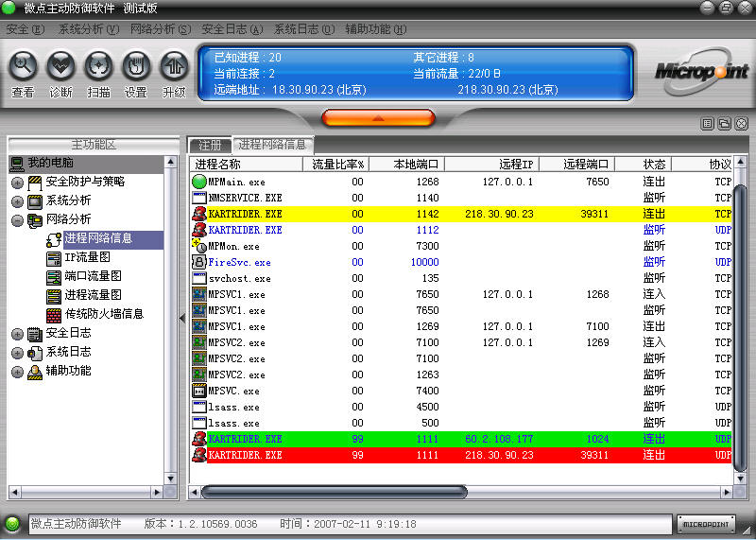Click the tree panel scroll down arrow
Viewport: 756px width, 540px height.
171,479
